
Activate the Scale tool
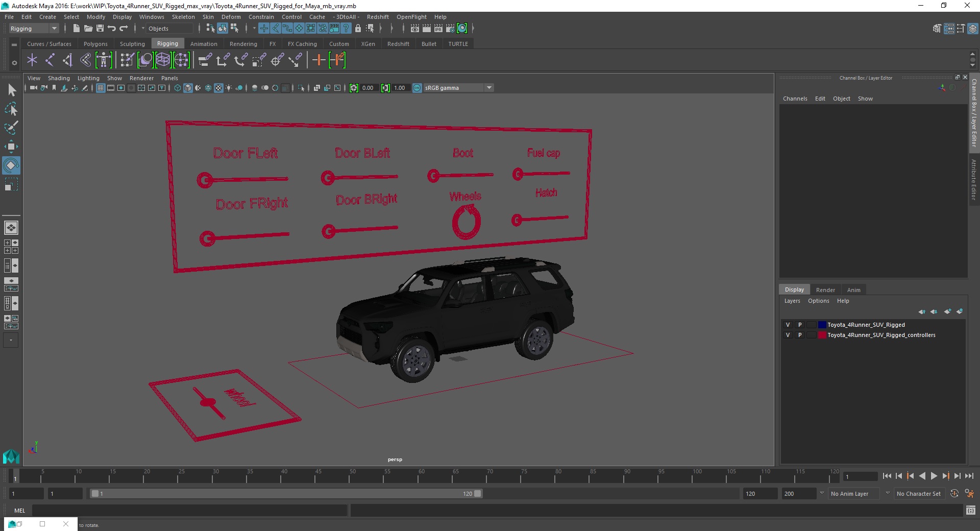[x=11, y=184]
